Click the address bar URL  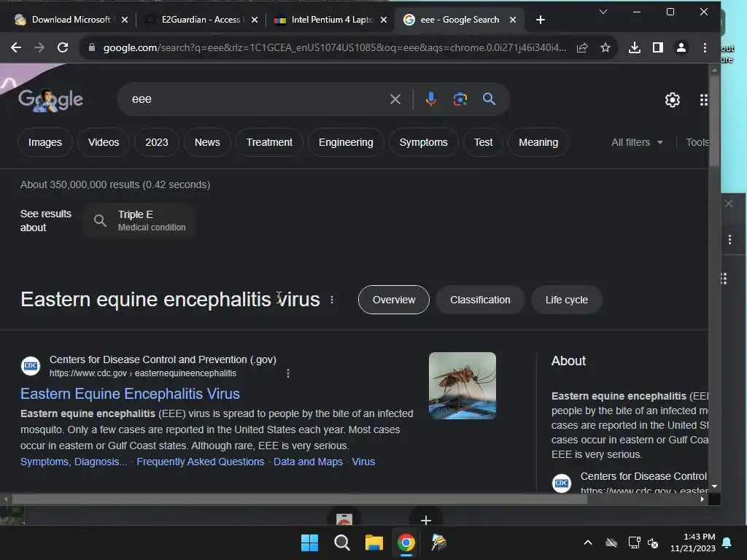(334, 47)
